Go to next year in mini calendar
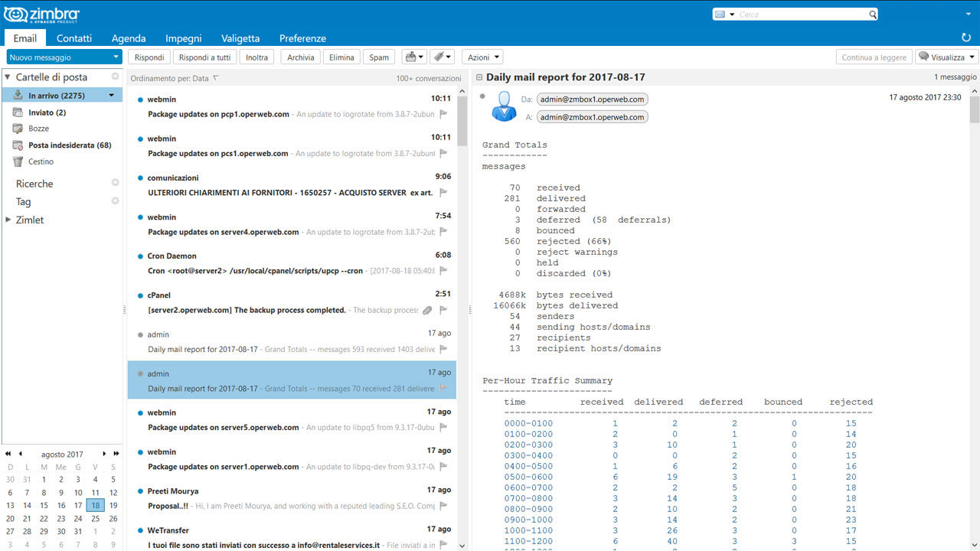Screen dimensions: 980x551 pyautogui.click(x=116, y=454)
